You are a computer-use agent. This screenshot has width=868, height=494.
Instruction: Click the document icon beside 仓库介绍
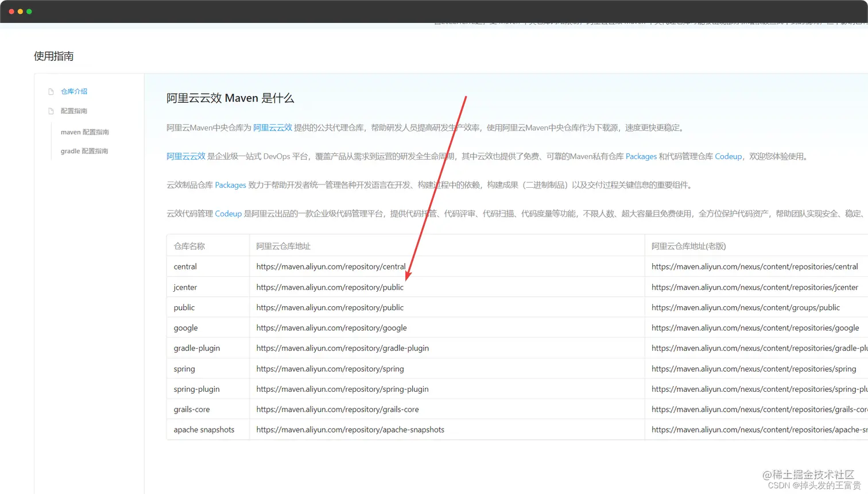coord(51,91)
